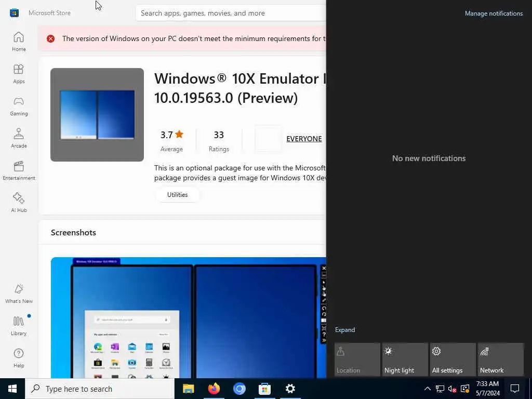Click in the Search apps, games, movies field
The width and height of the screenshot is (532, 399).
pyautogui.click(x=231, y=13)
